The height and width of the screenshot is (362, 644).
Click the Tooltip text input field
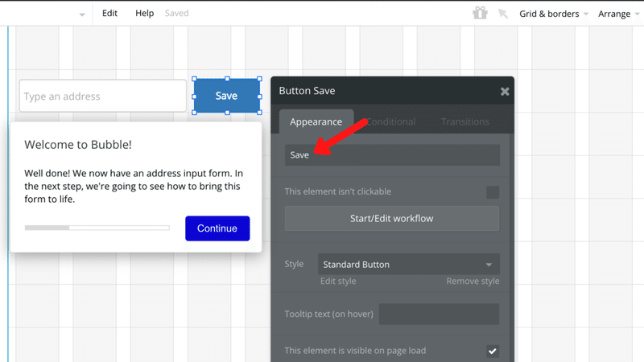coord(439,314)
